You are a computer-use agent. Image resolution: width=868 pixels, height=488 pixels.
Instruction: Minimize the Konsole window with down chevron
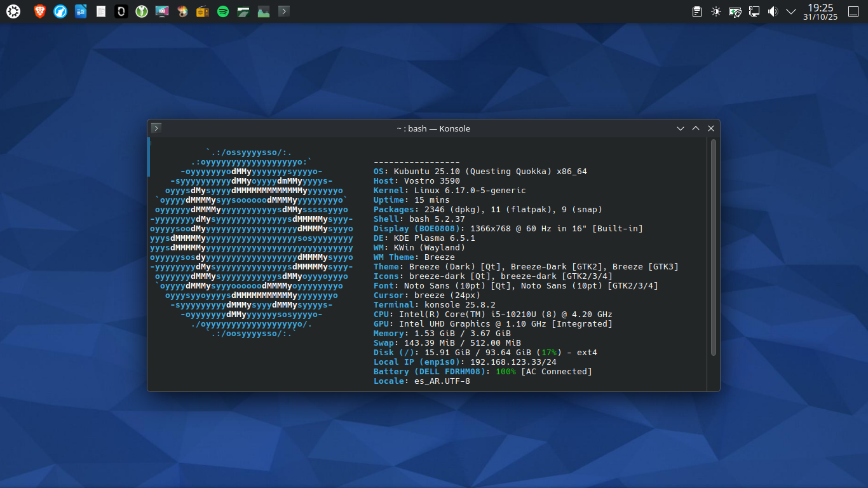(x=681, y=128)
